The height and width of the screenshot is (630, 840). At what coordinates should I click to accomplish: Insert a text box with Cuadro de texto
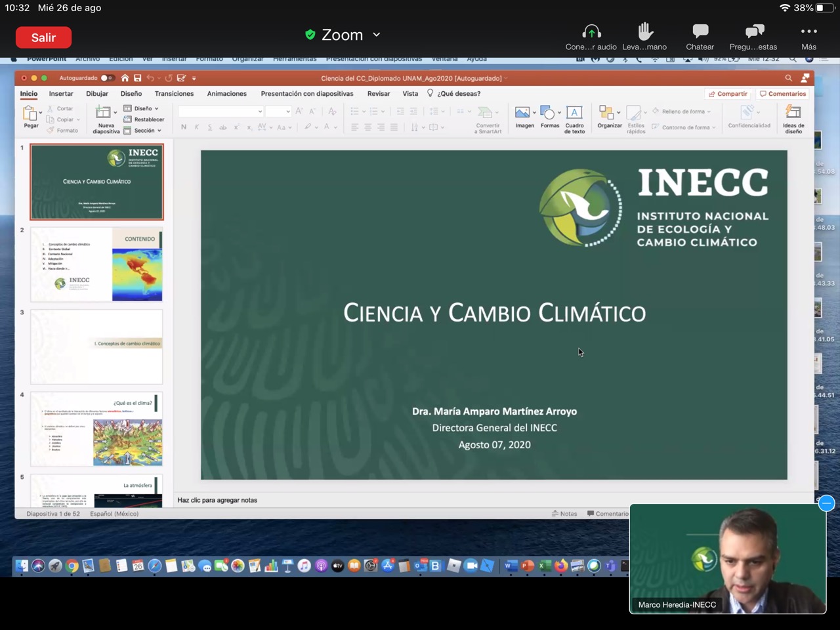(574, 113)
